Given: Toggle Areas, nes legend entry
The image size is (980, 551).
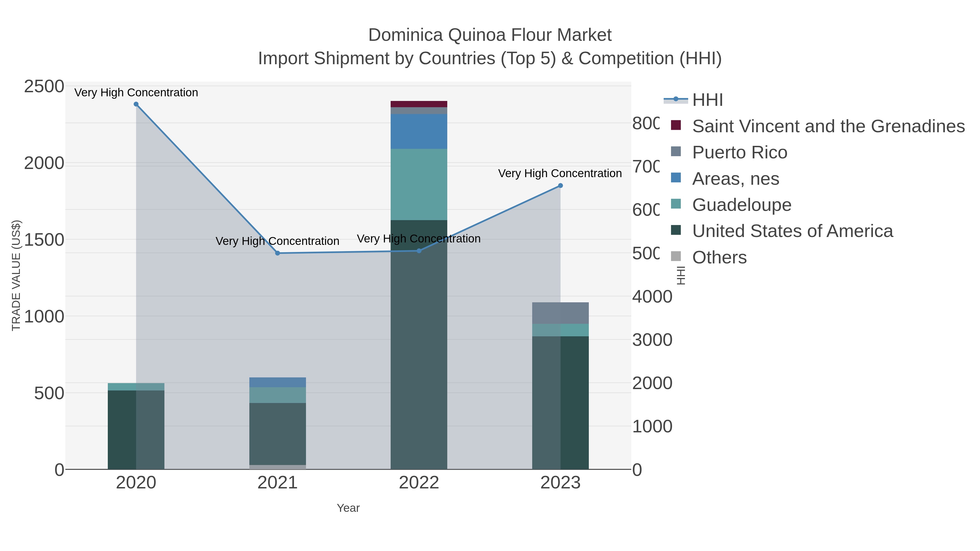Looking at the screenshot, I should point(721,179).
